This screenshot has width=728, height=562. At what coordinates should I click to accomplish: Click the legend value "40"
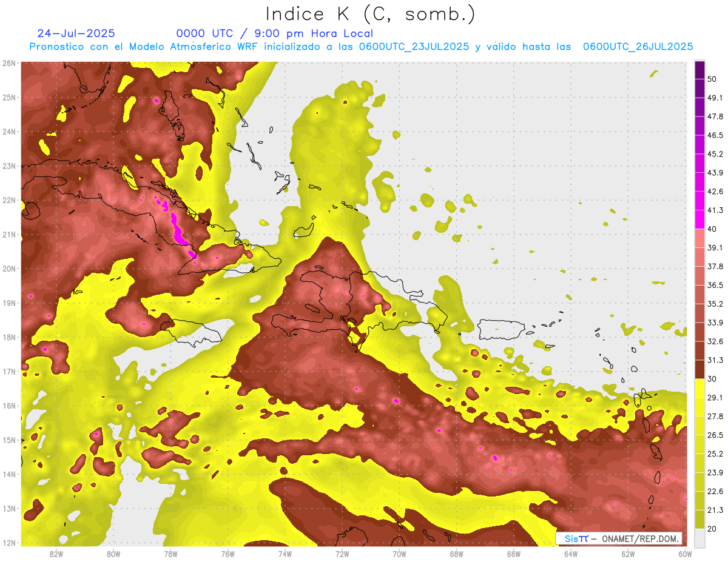pyautogui.click(x=712, y=229)
